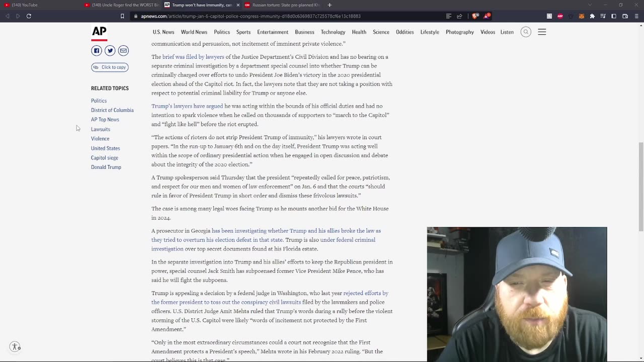Open the Capitol siege related topic
This screenshot has width=644, height=362.
(x=105, y=158)
